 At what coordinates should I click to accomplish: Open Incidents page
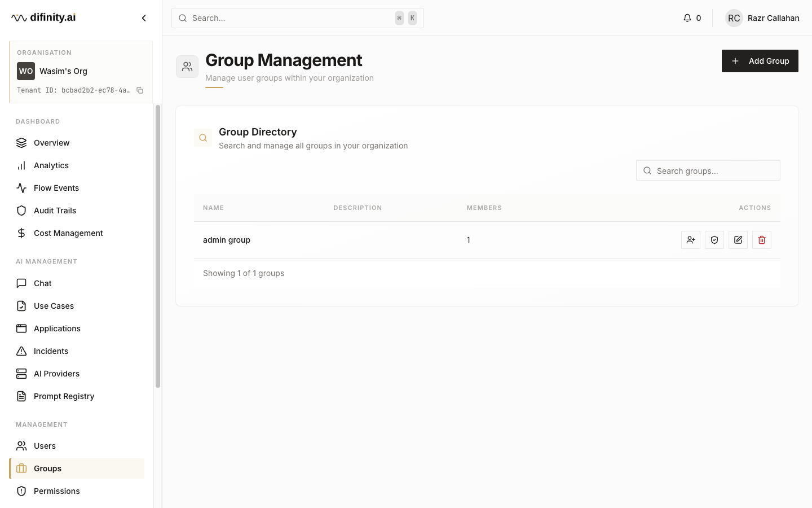pos(77,351)
